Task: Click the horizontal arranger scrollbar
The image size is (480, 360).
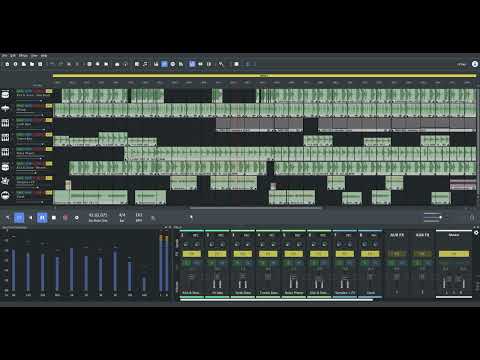Action: click(x=256, y=208)
